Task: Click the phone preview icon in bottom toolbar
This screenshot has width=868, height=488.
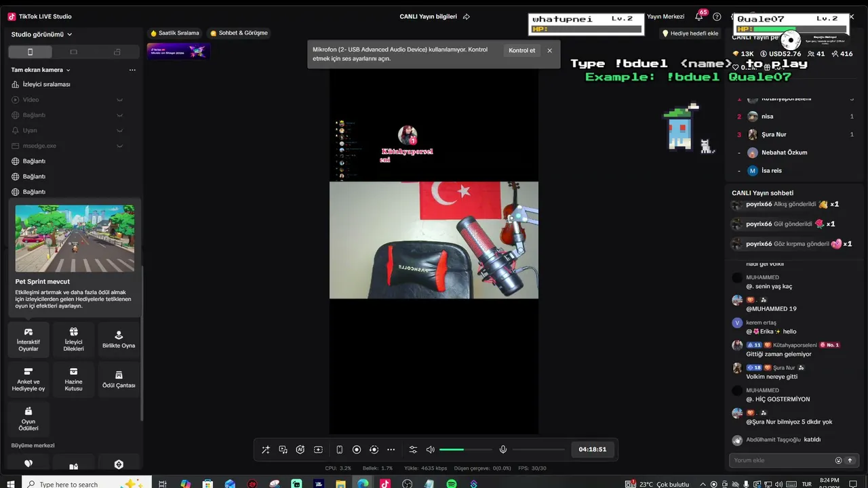Action: [339, 449]
